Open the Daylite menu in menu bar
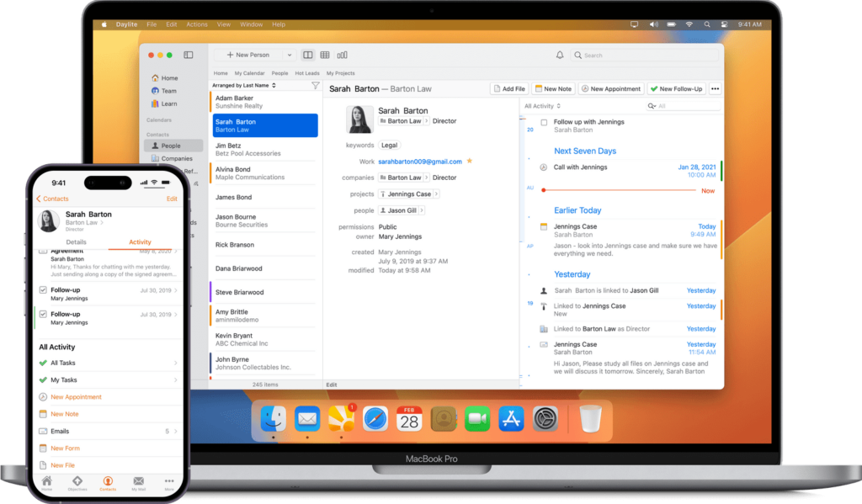 click(126, 24)
